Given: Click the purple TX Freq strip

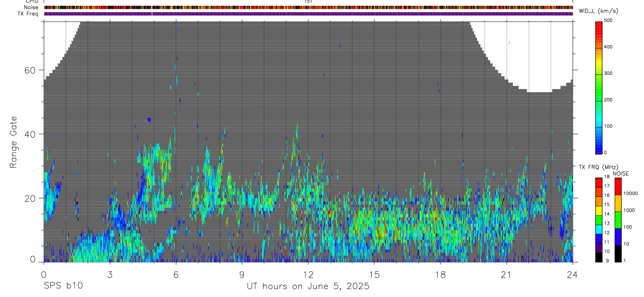Looking at the screenshot, I should (x=308, y=14).
